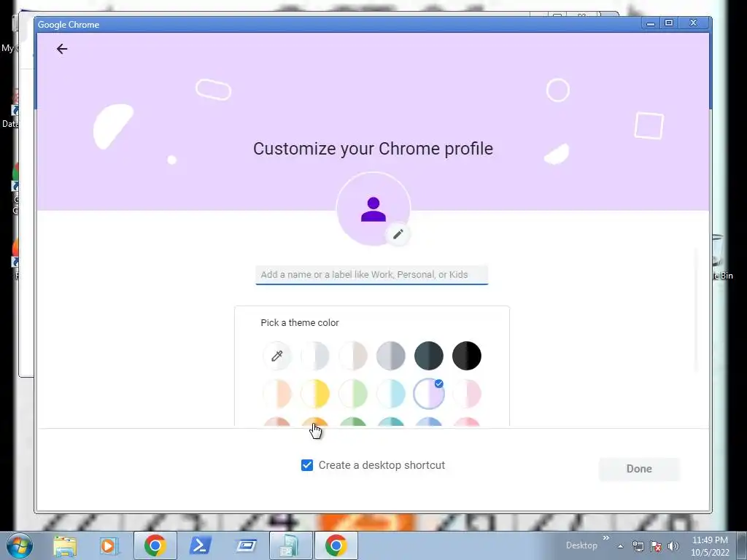
Task: Click the selected lavender theme color
Action: click(x=429, y=394)
